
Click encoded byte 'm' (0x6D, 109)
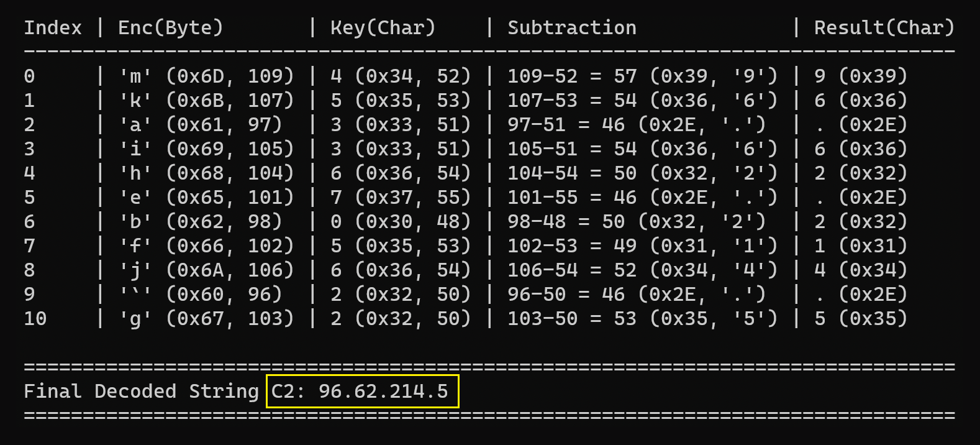click(206, 76)
